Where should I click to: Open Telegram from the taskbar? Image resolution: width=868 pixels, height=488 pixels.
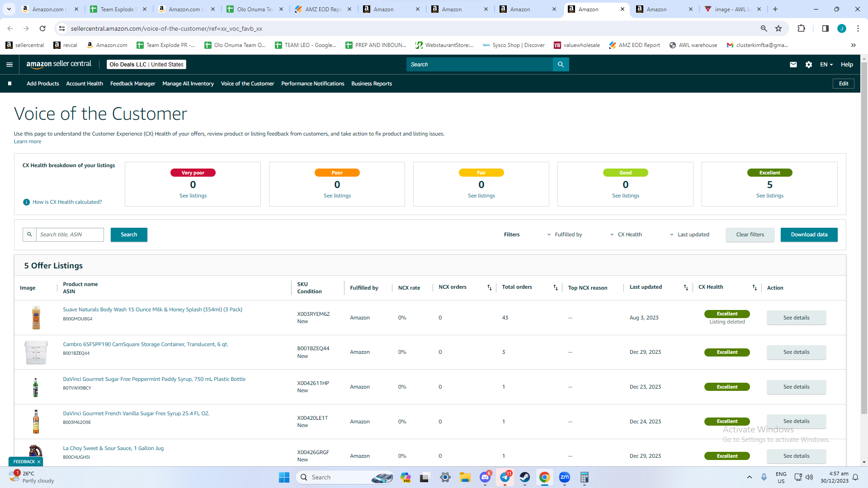505,477
